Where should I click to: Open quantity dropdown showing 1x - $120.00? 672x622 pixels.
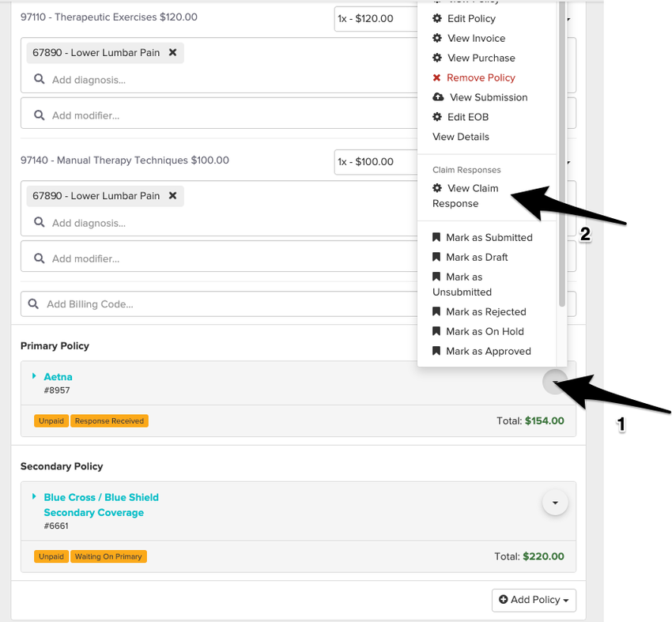click(x=376, y=18)
